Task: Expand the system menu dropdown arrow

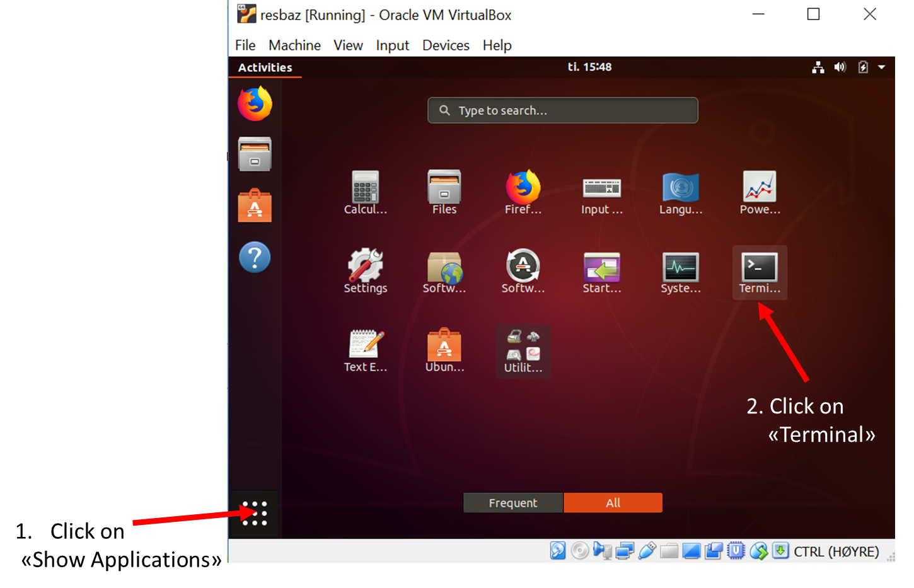Action: (882, 67)
